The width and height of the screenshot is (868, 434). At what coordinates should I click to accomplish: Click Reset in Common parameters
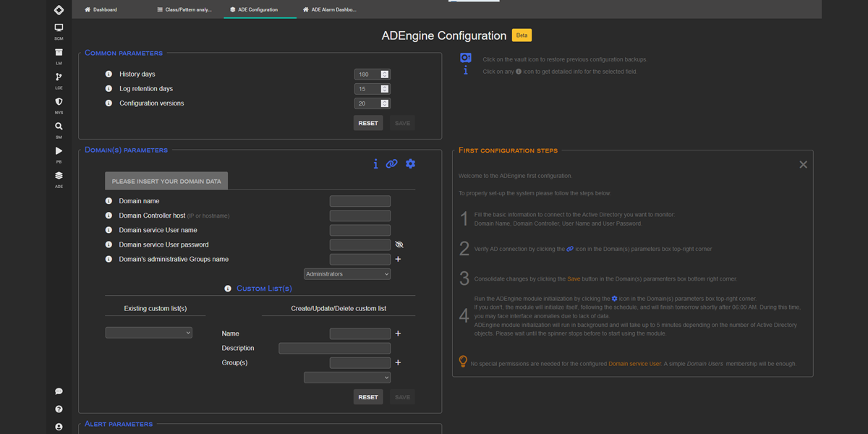pyautogui.click(x=368, y=123)
